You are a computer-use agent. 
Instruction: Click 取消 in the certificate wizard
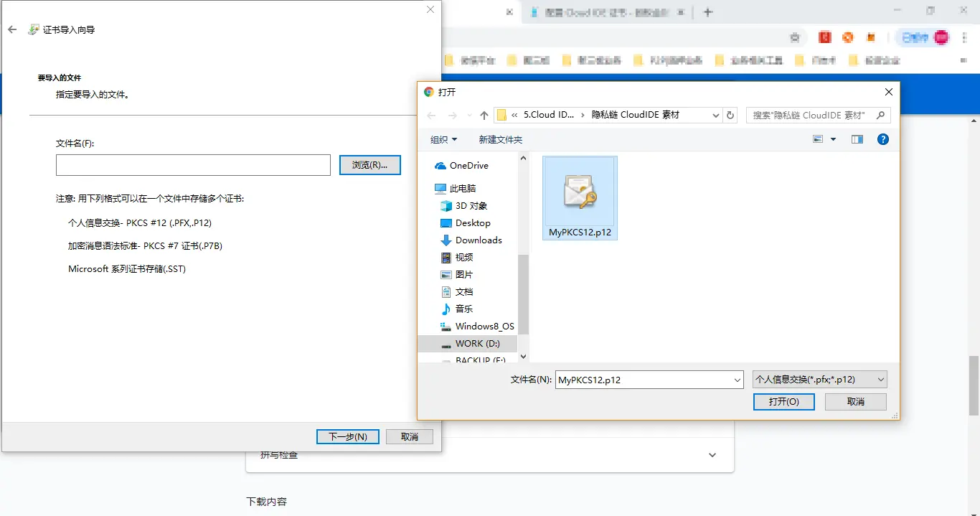pos(410,437)
